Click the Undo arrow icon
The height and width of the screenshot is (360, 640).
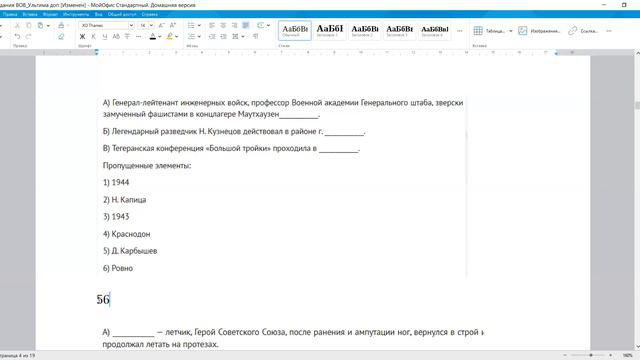(x=17, y=36)
